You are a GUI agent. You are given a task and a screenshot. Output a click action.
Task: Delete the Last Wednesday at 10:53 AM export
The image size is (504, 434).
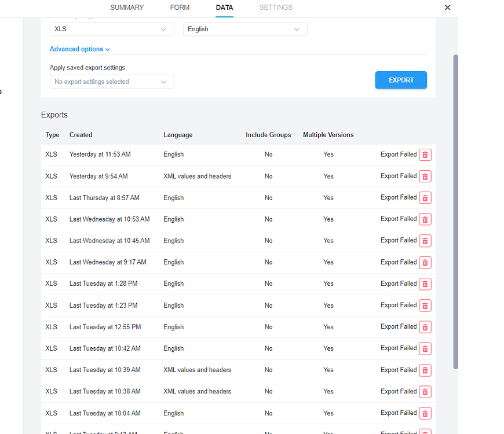[x=425, y=219]
